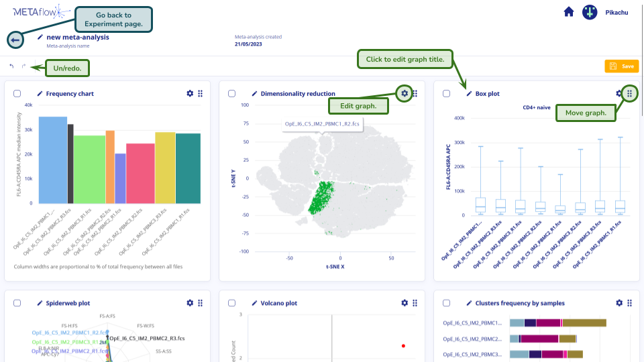Edit the meta-analysis name pencil icon

(40, 38)
